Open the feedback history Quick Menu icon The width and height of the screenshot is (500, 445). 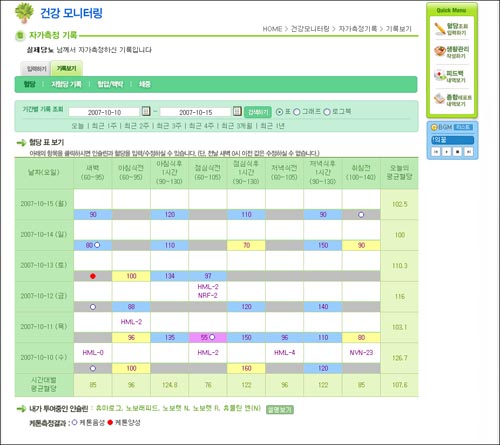coord(440,75)
